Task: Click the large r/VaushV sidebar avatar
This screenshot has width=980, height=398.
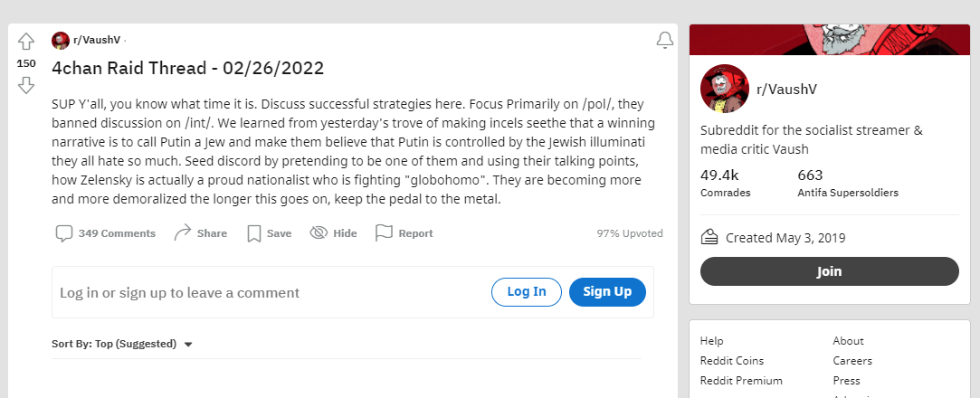Action: point(725,89)
